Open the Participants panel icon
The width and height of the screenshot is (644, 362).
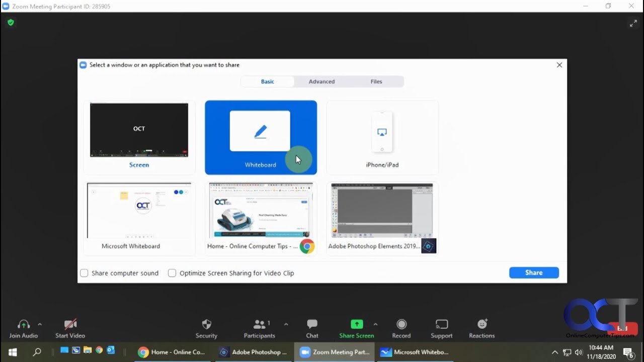pyautogui.click(x=260, y=324)
